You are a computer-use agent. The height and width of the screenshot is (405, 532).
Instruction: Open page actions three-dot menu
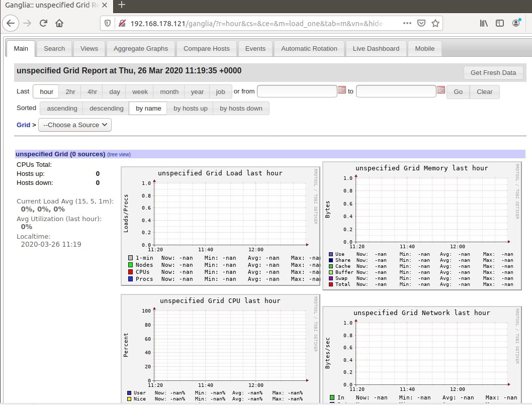pyautogui.click(x=407, y=23)
